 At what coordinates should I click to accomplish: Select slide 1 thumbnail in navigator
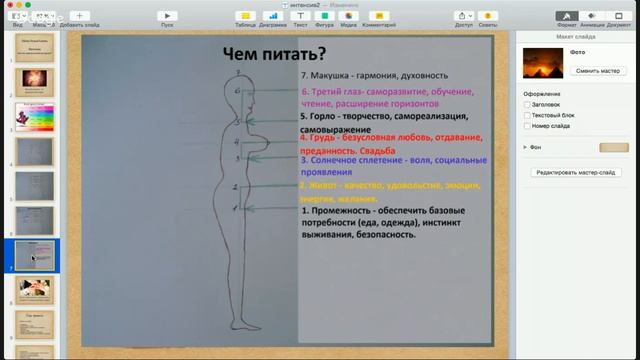35,48
